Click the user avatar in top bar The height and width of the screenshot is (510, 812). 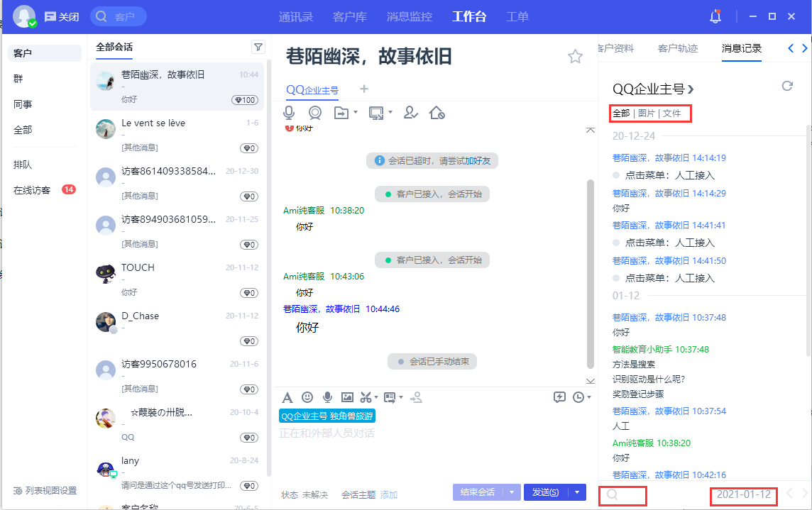coord(24,16)
